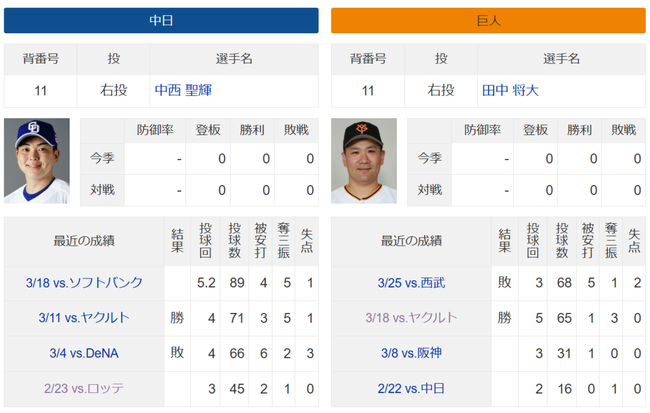Open 3/18 vs.ソフトバンク game result
650x413 pixels.
(x=84, y=283)
